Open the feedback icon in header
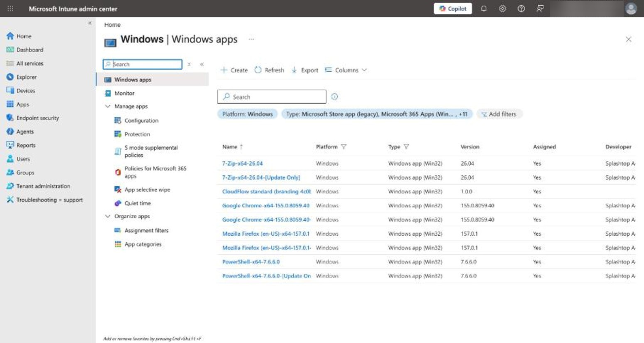644x343 pixels. click(540, 8)
